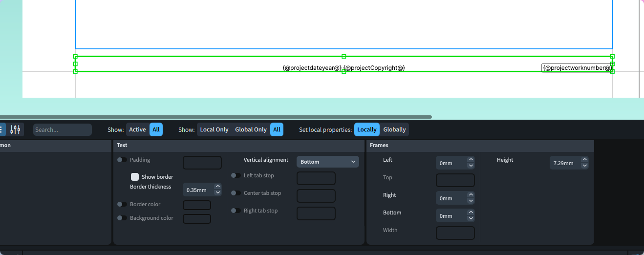Viewport: 644px width, 255px height.
Task: Toggle the Center tab stop switch
Action: [x=236, y=193]
